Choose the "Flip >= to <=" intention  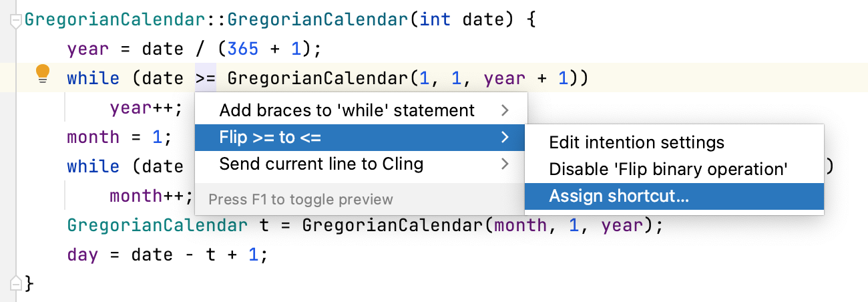tap(270, 138)
